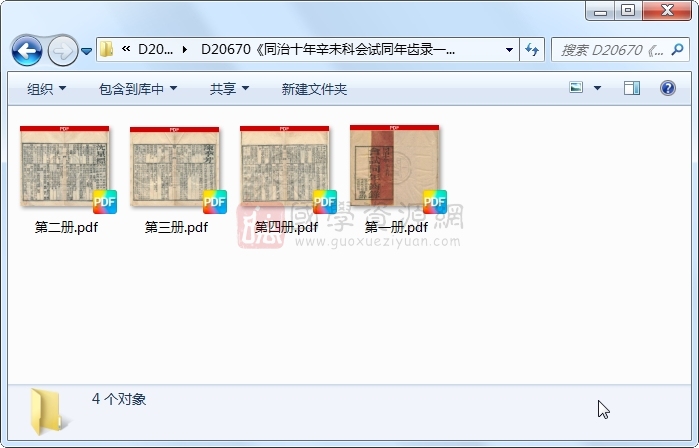Open recent pages dropdown arrow
The height and width of the screenshot is (448, 699).
(x=87, y=50)
